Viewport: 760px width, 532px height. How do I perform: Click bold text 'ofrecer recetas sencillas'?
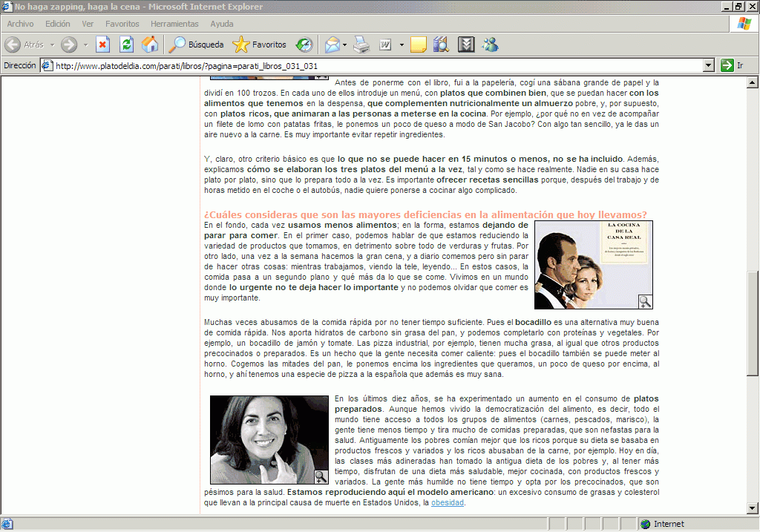pos(487,180)
